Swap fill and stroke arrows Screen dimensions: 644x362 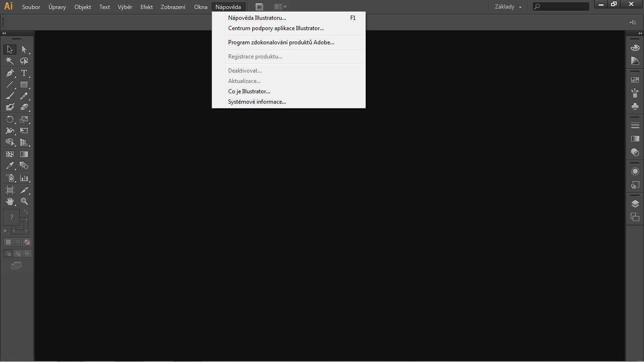click(x=26, y=213)
